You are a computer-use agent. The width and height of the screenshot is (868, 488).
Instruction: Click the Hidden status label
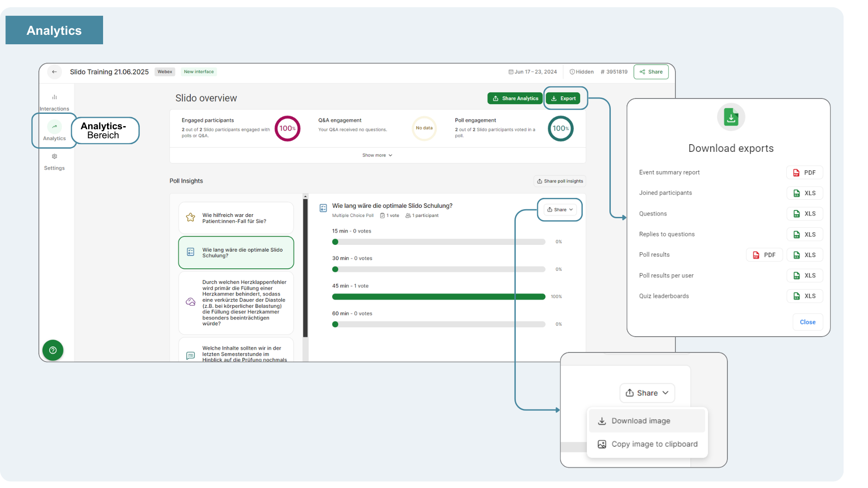pyautogui.click(x=581, y=72)
